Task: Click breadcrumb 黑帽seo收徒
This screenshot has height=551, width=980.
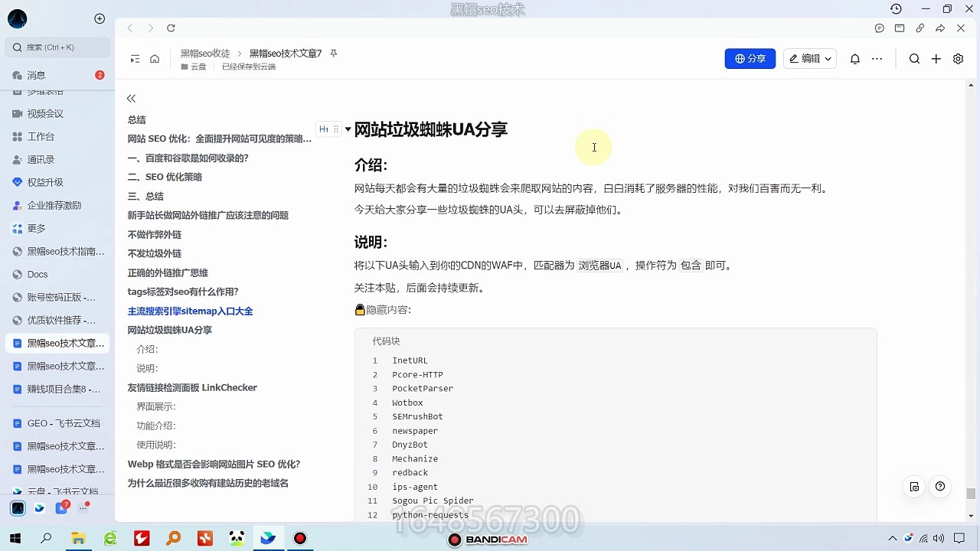Action: (x=205, y=54)
